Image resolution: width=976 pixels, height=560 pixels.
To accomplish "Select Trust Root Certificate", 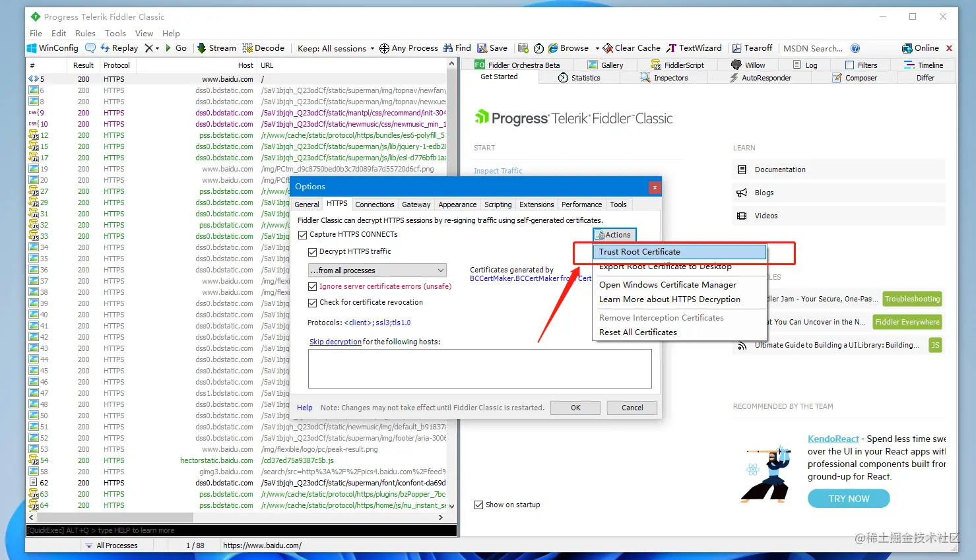I will (x=680, y=252).
